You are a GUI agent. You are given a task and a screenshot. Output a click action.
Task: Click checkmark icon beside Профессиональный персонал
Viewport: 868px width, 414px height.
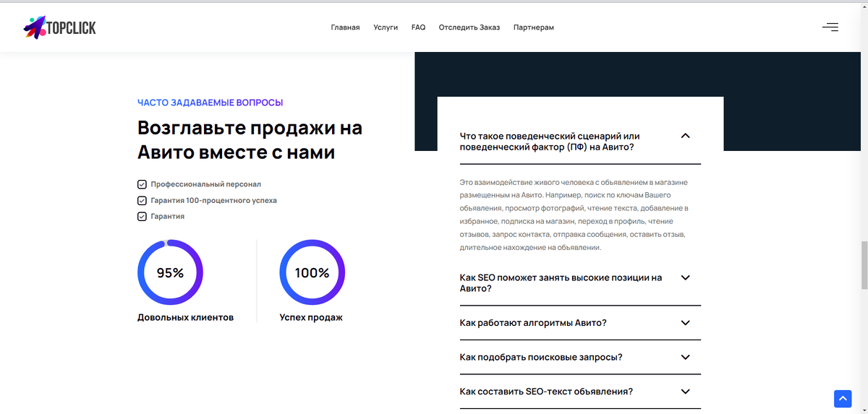tap(142, 184)
